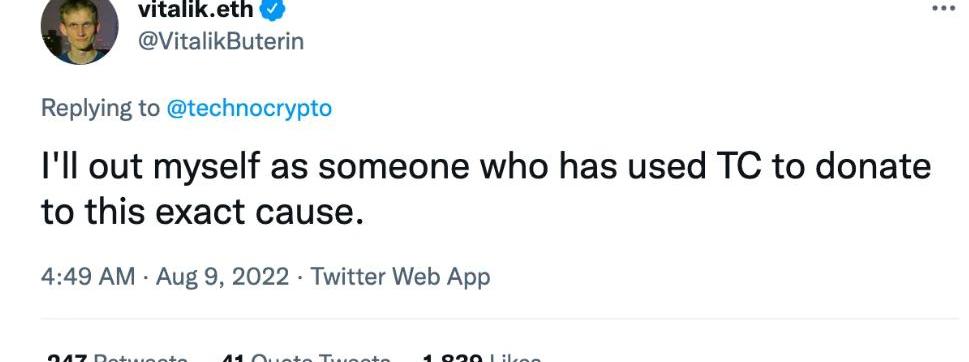
Task: Click the vitalik.eth display name
Action: 197,8
